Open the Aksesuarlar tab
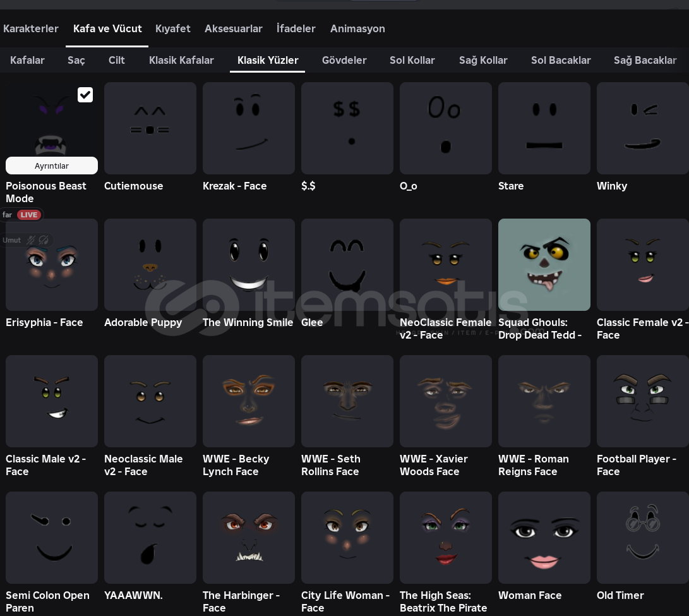Image resolution: width=689 pixels, height=616 pixels. click(x=233, y=28)
